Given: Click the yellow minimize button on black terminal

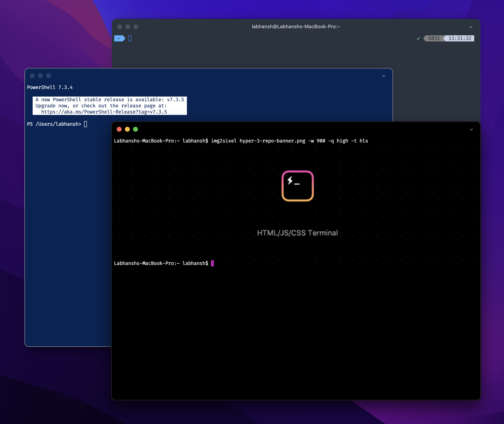Looking at the screenshot, I should 127,129.
